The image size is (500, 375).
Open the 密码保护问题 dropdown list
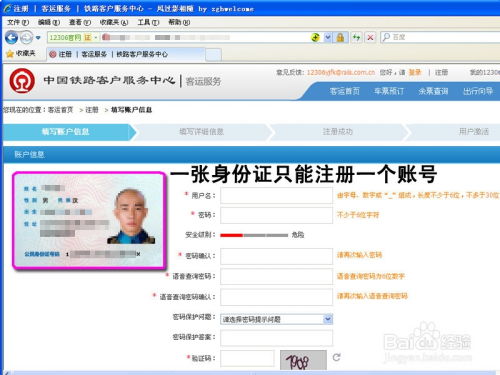pos(276,319)
